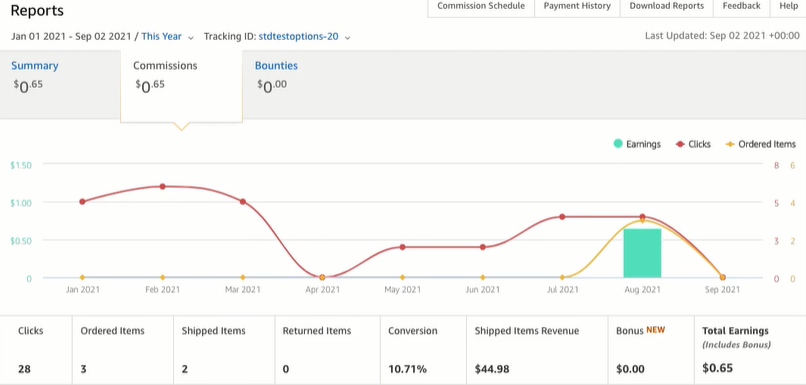Open Payment History
806x385 pixels.
click(577, 6)
